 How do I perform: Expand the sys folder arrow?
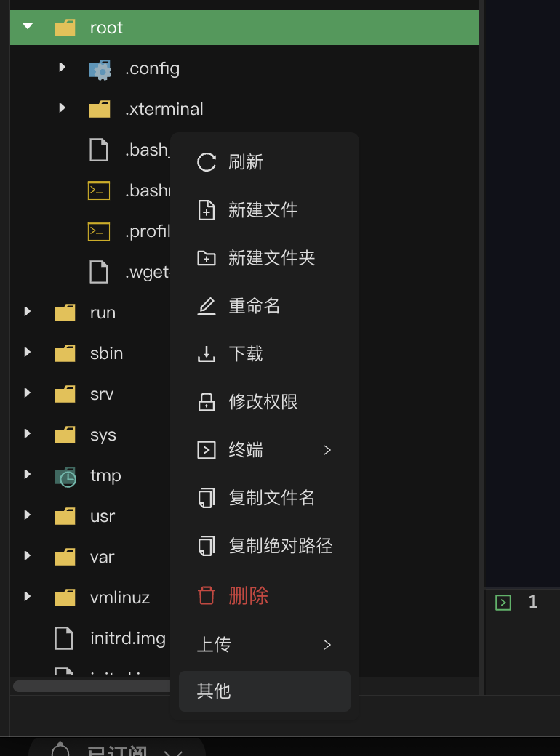point(27,433)
